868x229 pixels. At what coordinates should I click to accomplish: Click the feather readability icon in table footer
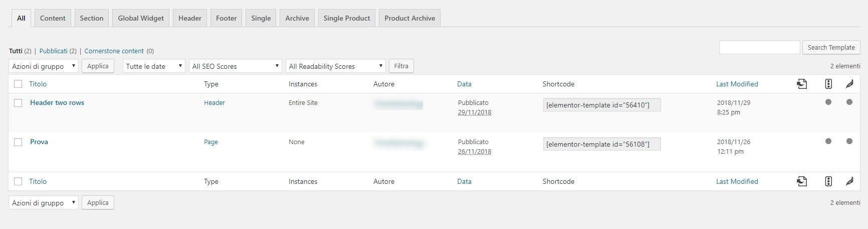click(849, 181)
